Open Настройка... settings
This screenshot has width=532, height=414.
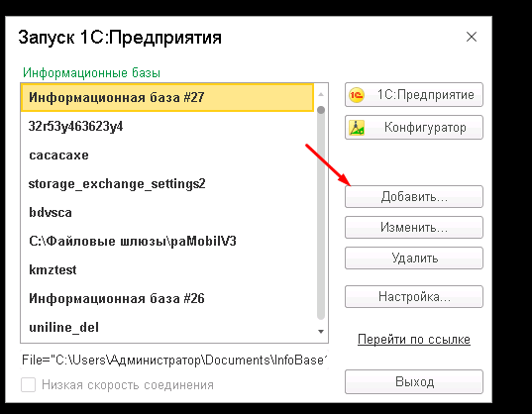coord(414,297)
